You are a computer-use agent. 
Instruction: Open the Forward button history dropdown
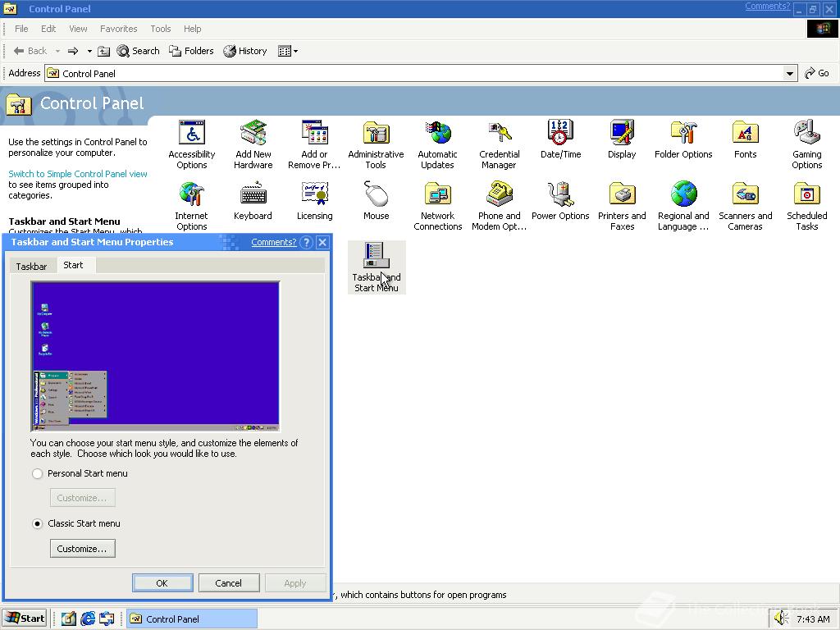point(89,51)
